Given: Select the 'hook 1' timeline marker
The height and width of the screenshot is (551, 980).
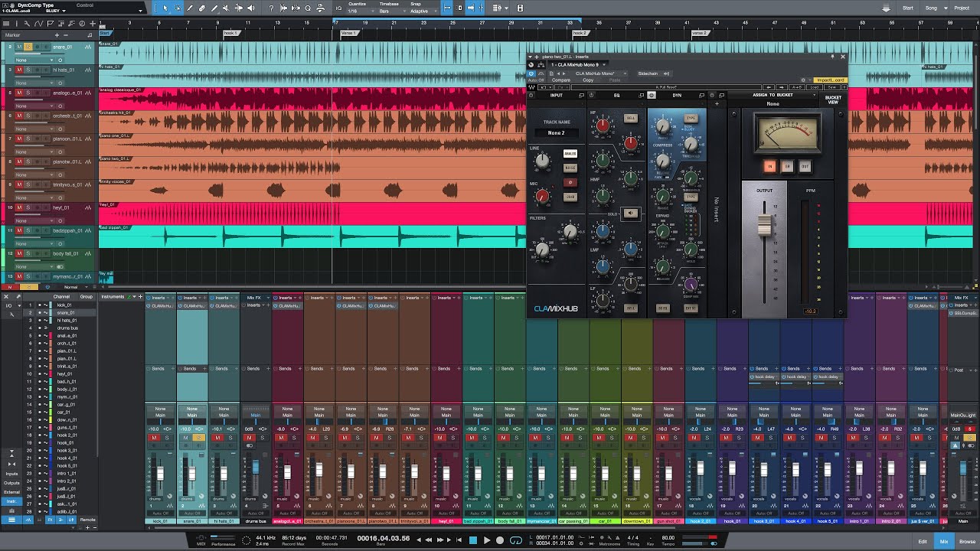Looking at the screenshot, I should click(230, 34).
